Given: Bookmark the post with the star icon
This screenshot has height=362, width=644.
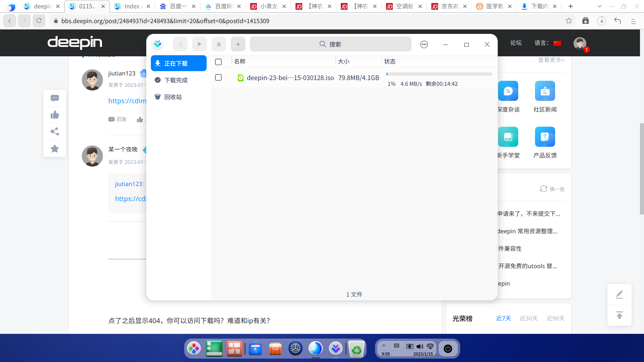Looking at the screenshot, I should 55,148.
